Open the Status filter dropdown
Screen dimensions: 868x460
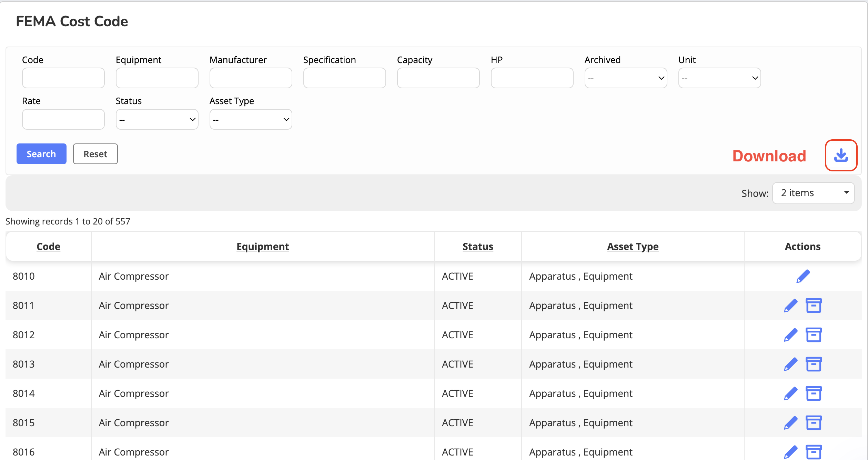[157, 119]
